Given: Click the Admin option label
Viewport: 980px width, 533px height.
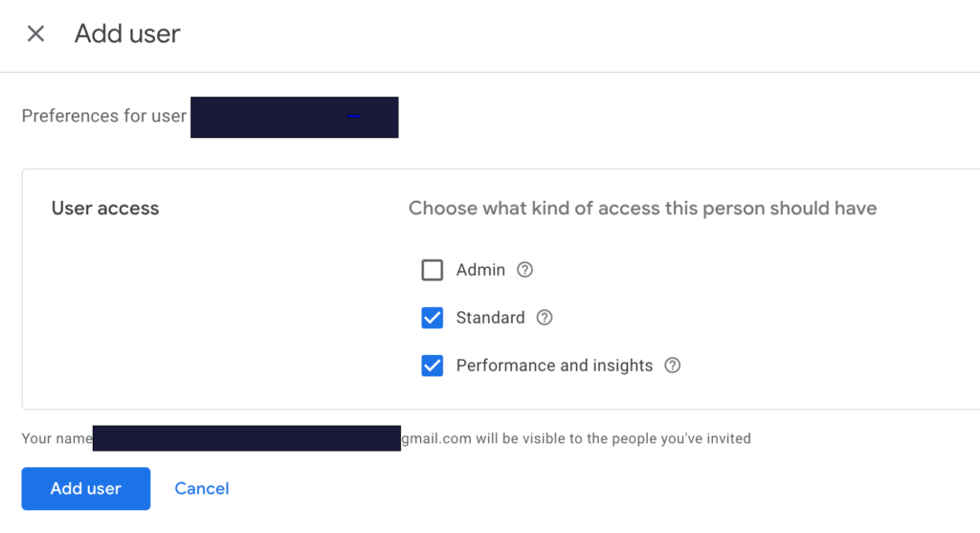Looking at the screenshot, I should click(x=480, y=270).
